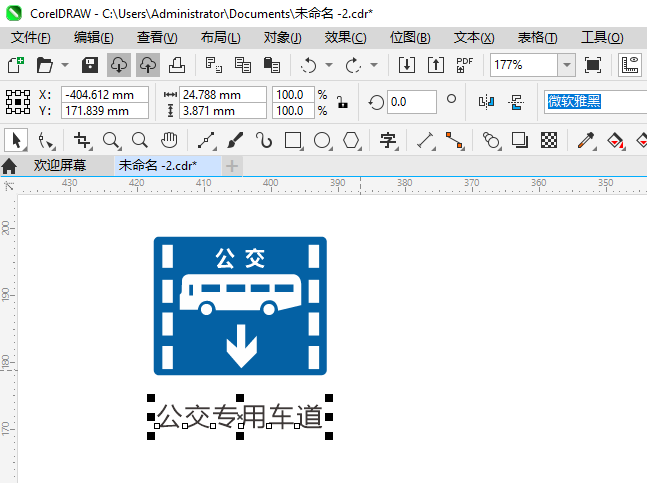Select the Pick tool arrow
Screen dimensions: 647x483
[x=16, y=141]
